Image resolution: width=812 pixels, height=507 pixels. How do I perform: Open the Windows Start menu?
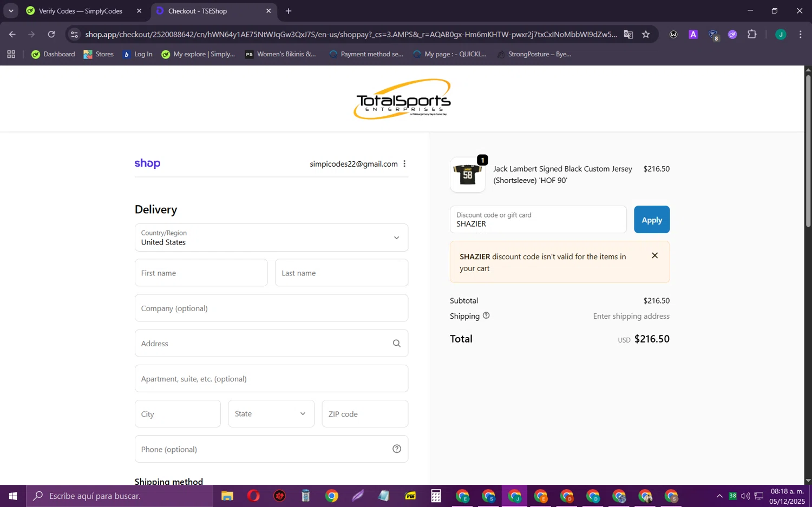click(13, 496)
